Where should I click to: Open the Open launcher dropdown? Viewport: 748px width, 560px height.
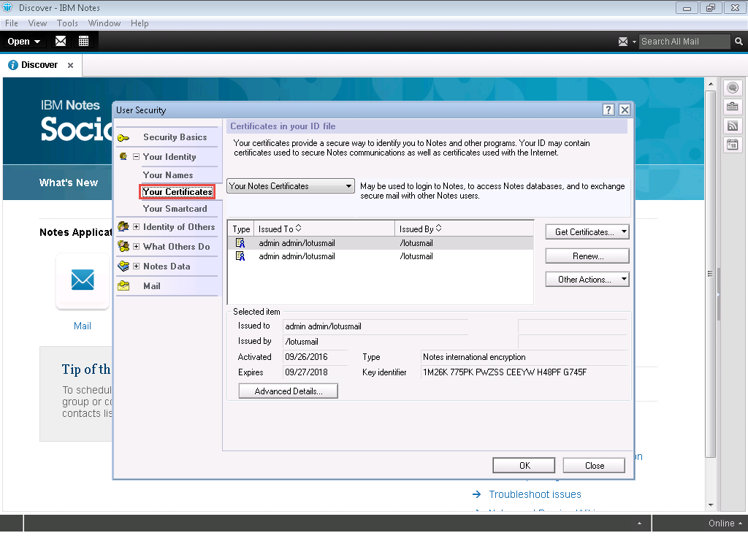23,42
